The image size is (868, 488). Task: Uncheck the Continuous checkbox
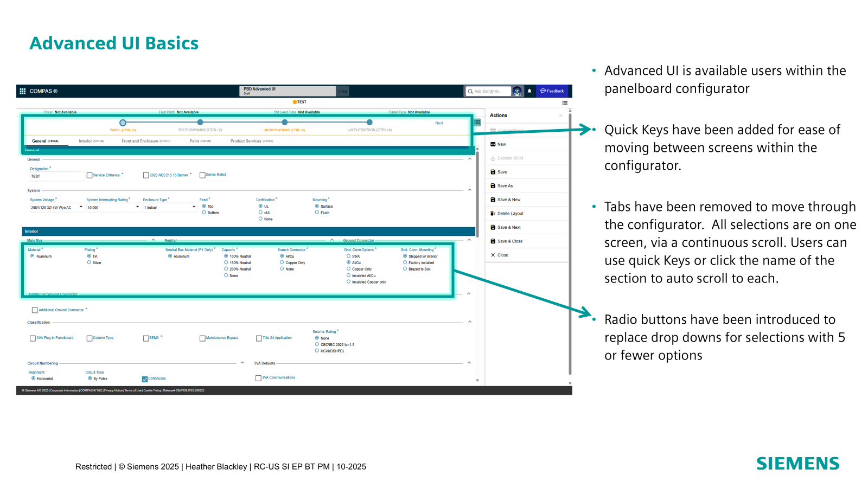[x=145, y=379]
